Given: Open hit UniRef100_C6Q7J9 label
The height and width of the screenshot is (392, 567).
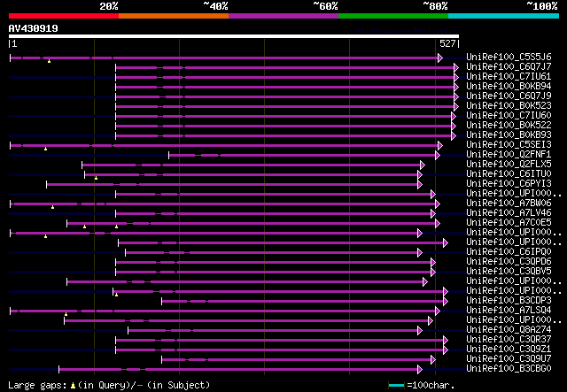Looking at the screenshot, I should (509, 96).
